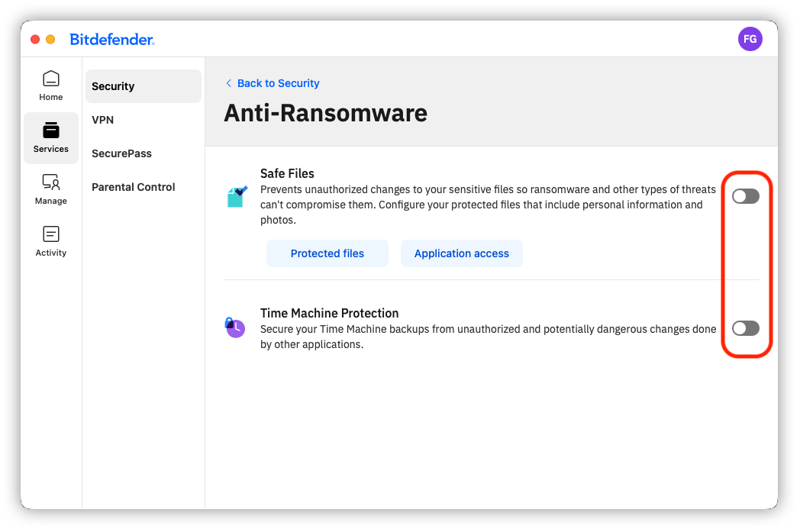Open the Application access button
This screenshot has width=800, height=532.
[x=461, y=253]
